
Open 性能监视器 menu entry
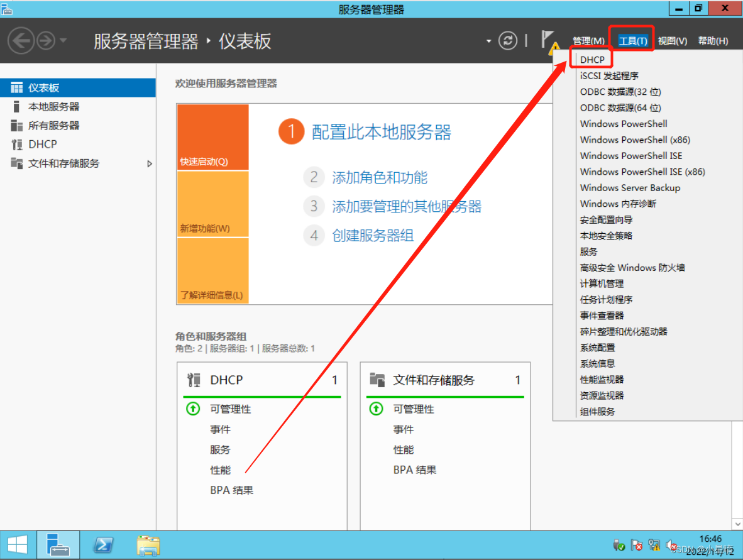click(x=602, y=380)
